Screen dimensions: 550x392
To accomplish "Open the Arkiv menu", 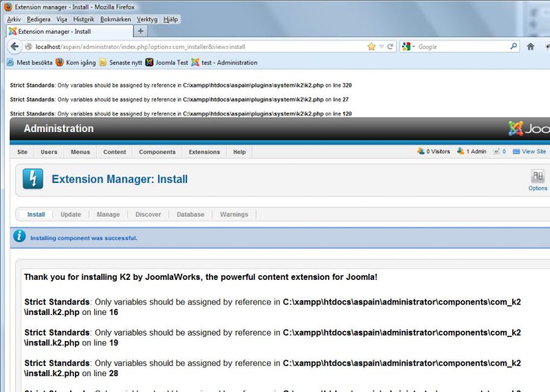I will point(14,19).
